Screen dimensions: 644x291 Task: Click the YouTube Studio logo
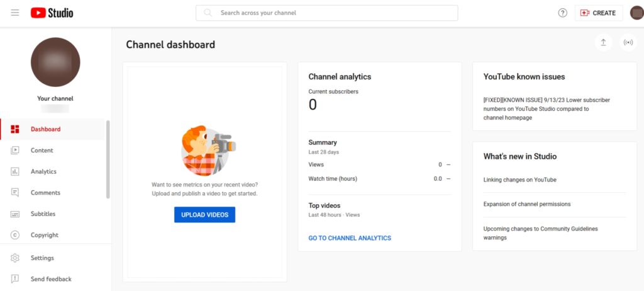click(52, 13)
